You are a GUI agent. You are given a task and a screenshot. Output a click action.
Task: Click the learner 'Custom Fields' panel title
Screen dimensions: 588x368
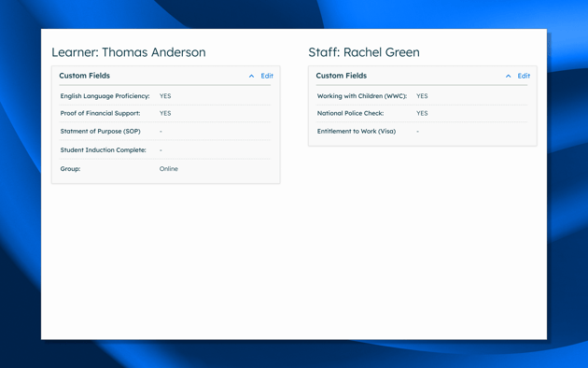tap(84, 76)
